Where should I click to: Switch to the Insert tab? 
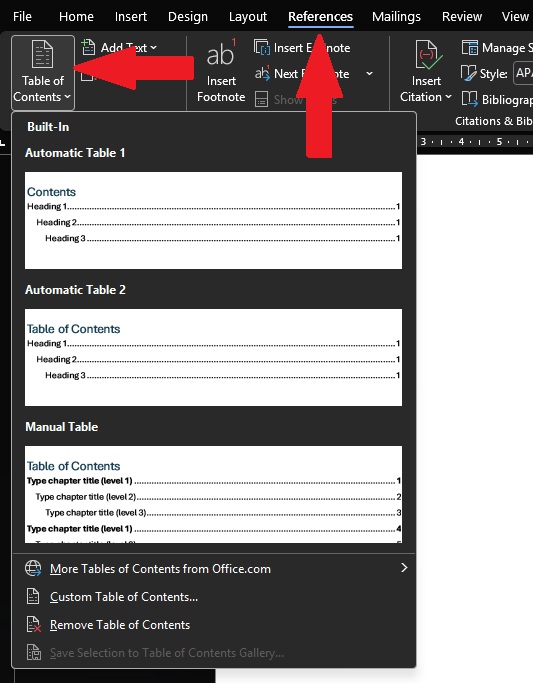pyautogui.click(x=131, y=17)
